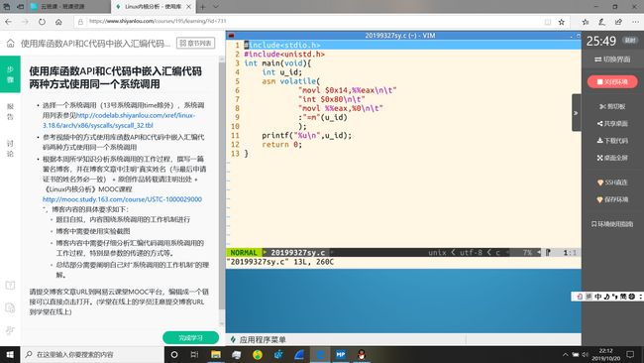Open the 章节列表 chapter list button
Screen dimensions: 644x363
coord(196,43)
